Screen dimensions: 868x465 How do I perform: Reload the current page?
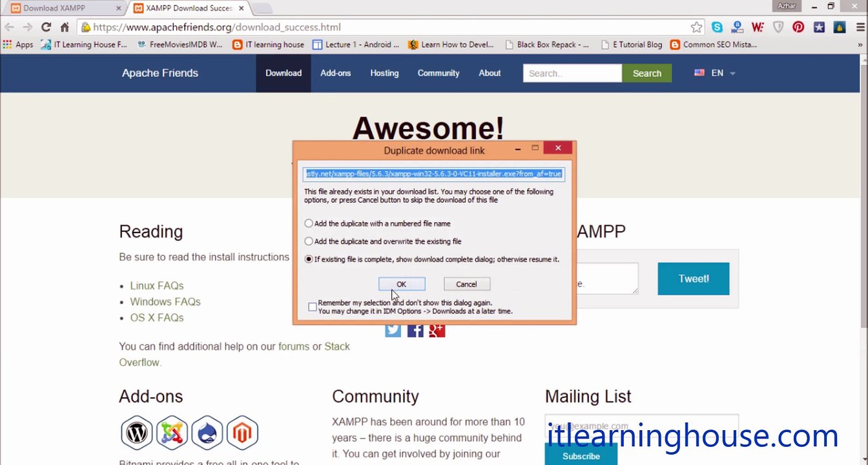(x=46, y=27)
